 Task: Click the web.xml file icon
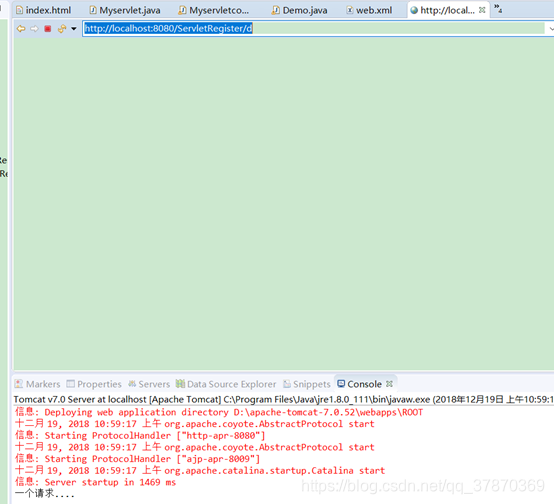click(350, 10)
